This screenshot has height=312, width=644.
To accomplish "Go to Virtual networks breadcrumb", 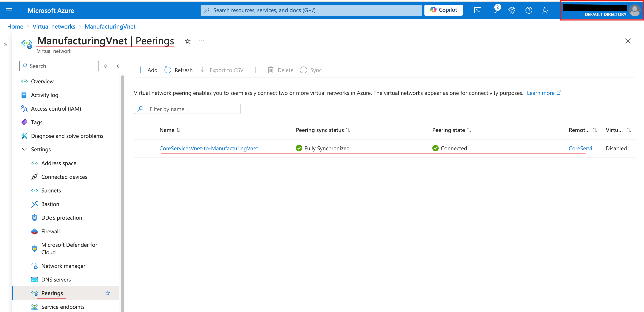I will pos(54,26).
